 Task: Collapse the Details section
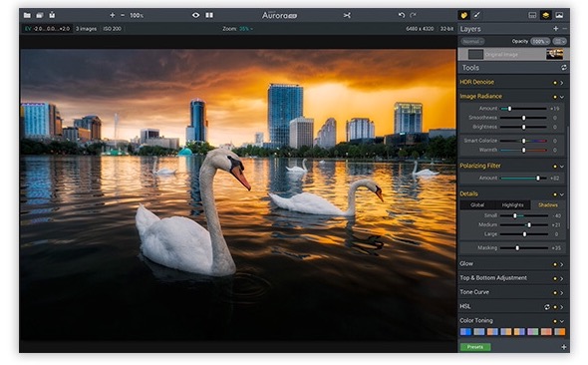coord(562,194)
